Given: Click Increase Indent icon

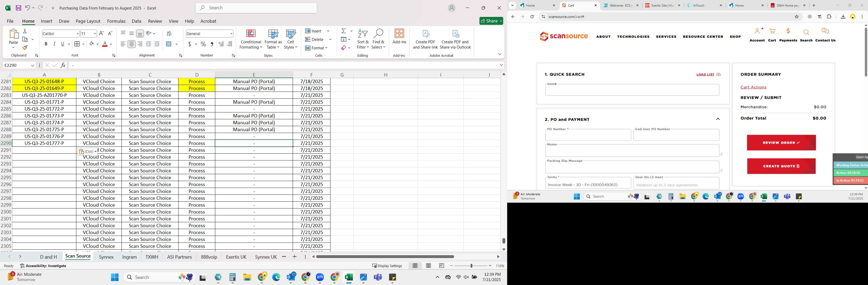Looking at the screenshot, I should [157, 44].
